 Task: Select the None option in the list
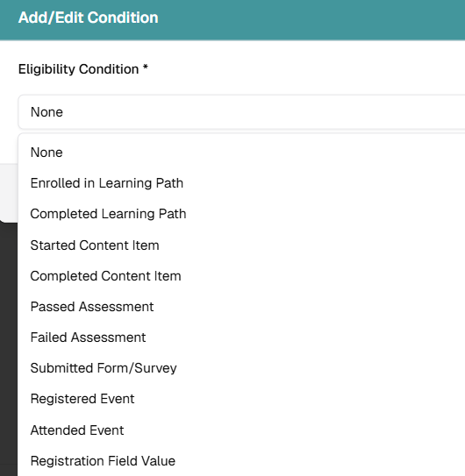pyautogui.click(x=241, y=153)
